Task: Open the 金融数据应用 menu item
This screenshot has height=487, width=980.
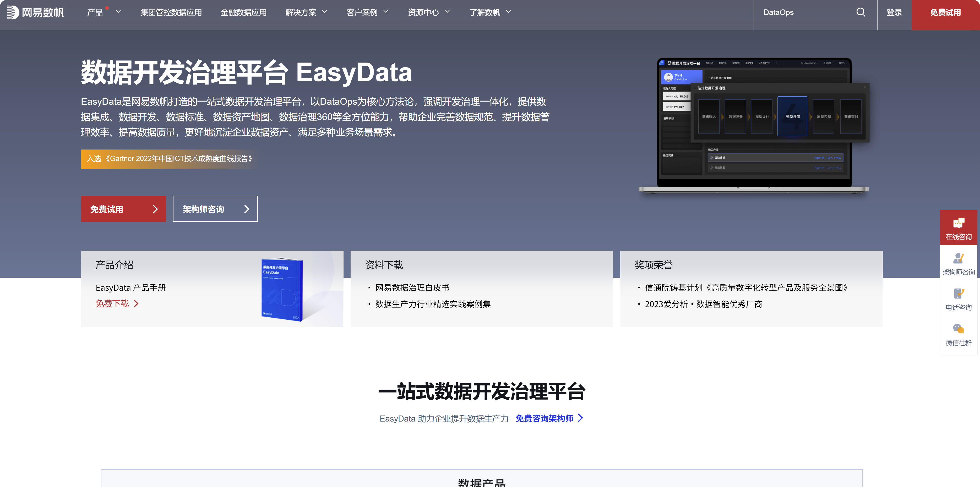Action: [243, 12]
